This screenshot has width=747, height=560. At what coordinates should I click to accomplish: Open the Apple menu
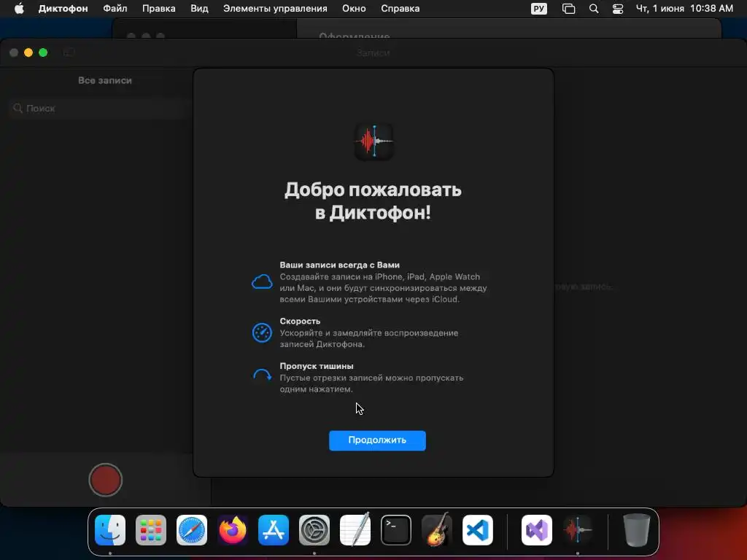point(19,9)
